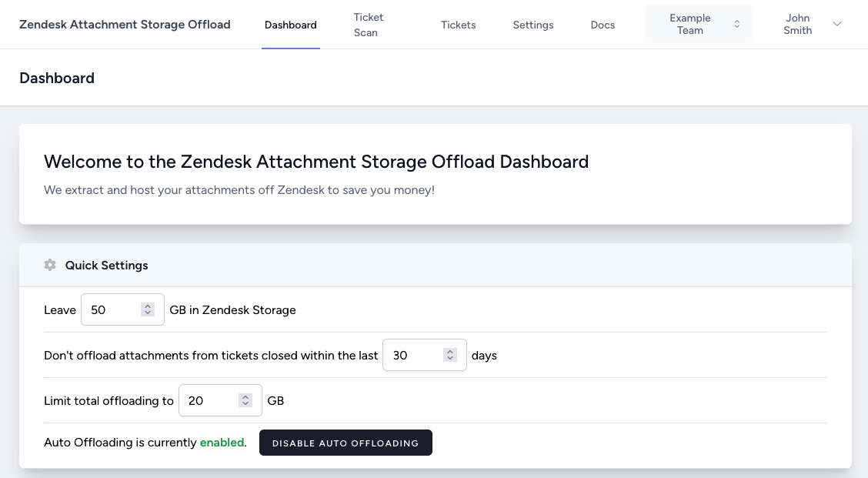
Task: Click 'GB in Zendesk Storage' label
Action: click(x=232, y=310)
